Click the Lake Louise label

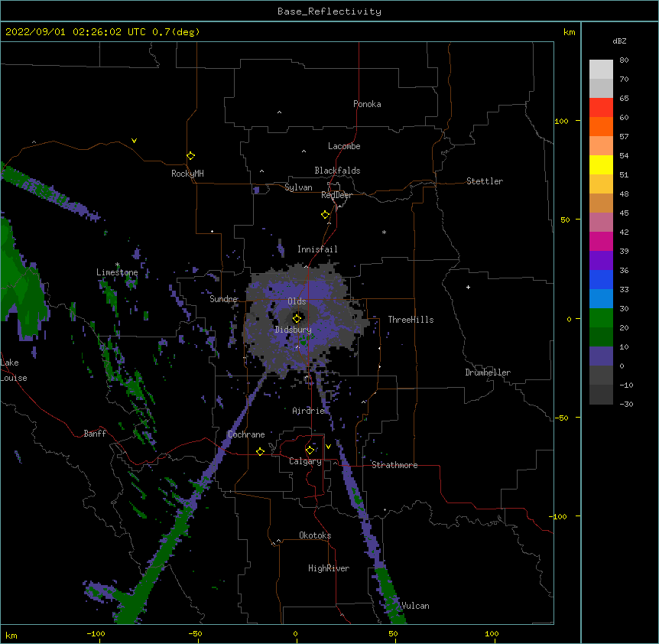tap(14, 370)
